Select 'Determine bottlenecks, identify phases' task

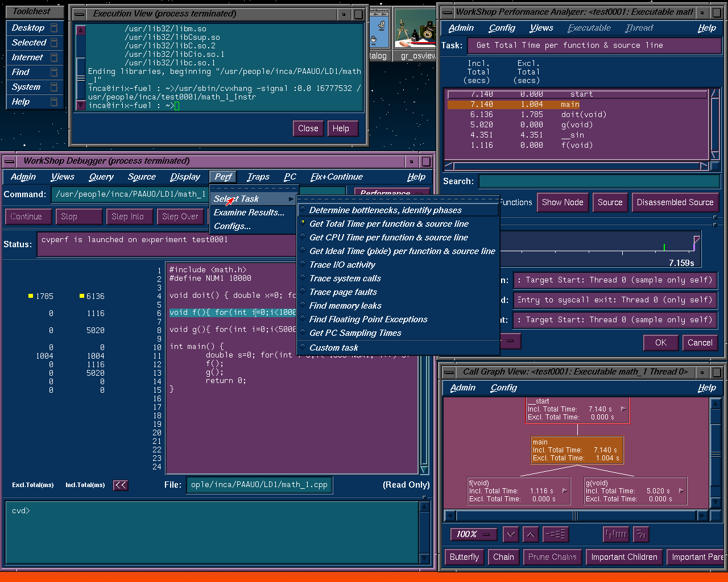pos(398,210)
